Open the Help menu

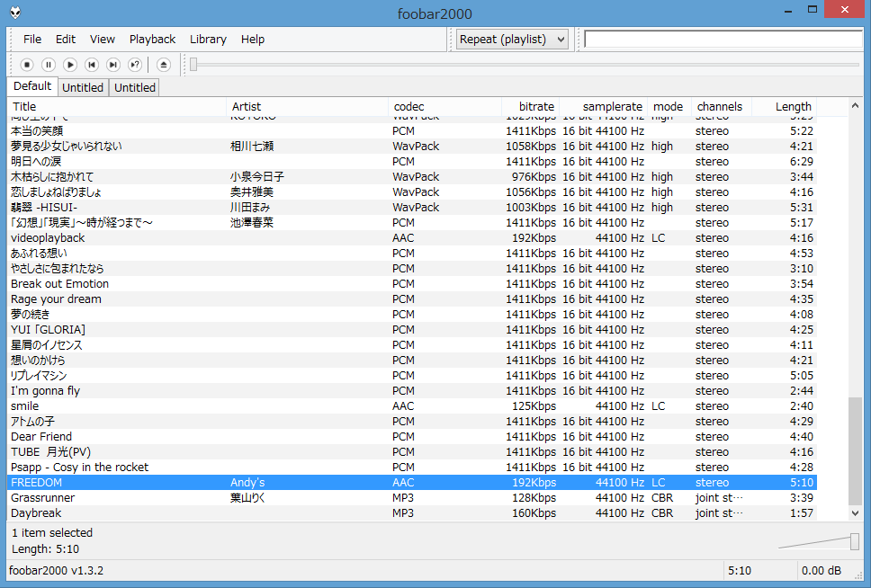click(x=253, y=40)
